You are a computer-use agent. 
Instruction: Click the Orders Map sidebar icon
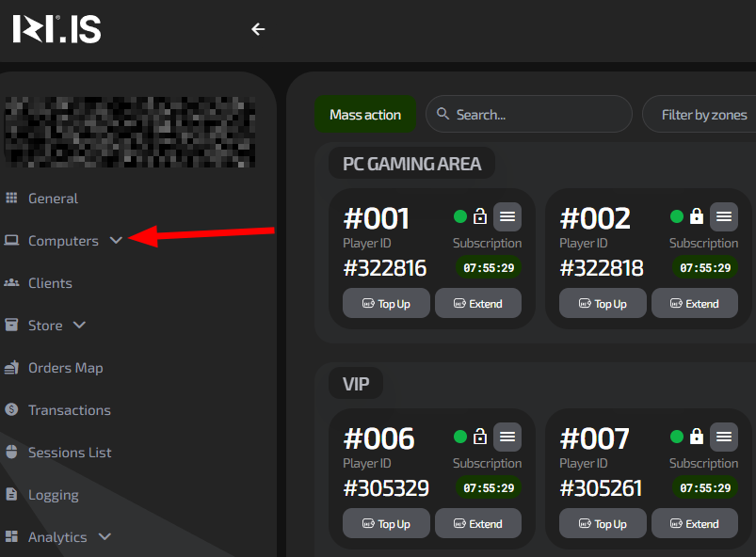(11, 368)
